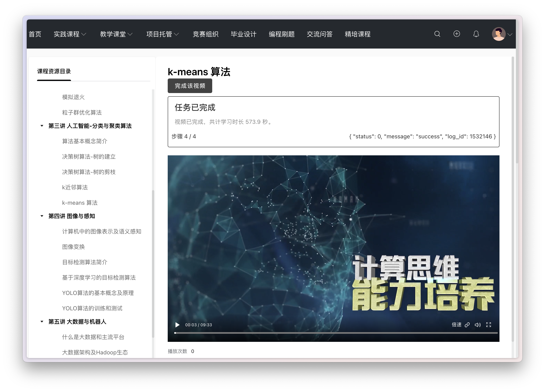Select 首页 in the navigation bar
Screen dimensions: 545x392
click(x=35, y=34)
